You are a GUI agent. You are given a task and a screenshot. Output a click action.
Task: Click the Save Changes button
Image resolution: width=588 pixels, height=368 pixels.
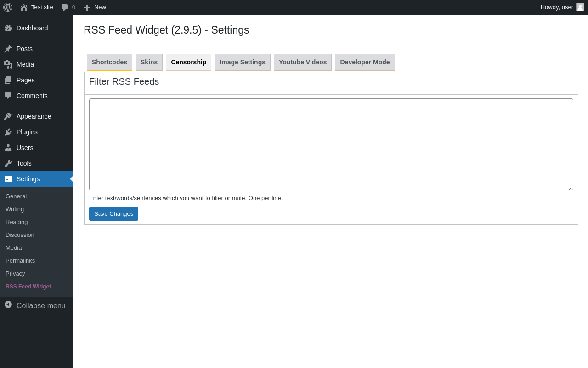click(x=113, y=214)
